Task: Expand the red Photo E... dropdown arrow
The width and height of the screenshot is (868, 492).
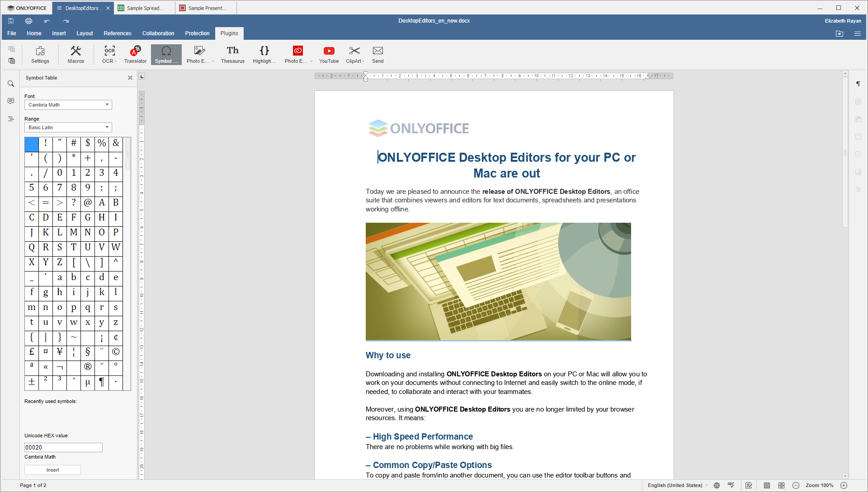Action: [311, 61]
